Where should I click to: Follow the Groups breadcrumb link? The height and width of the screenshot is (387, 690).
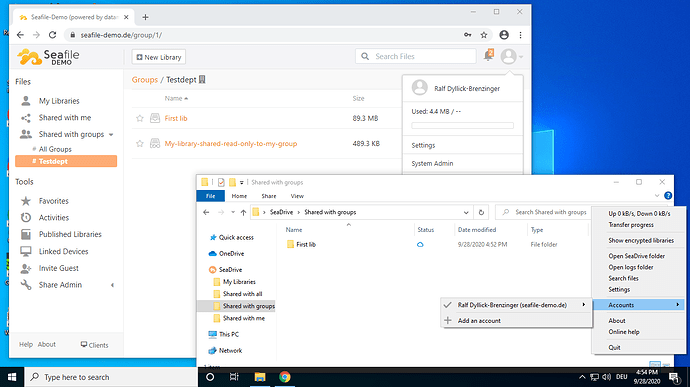point(144,80)
